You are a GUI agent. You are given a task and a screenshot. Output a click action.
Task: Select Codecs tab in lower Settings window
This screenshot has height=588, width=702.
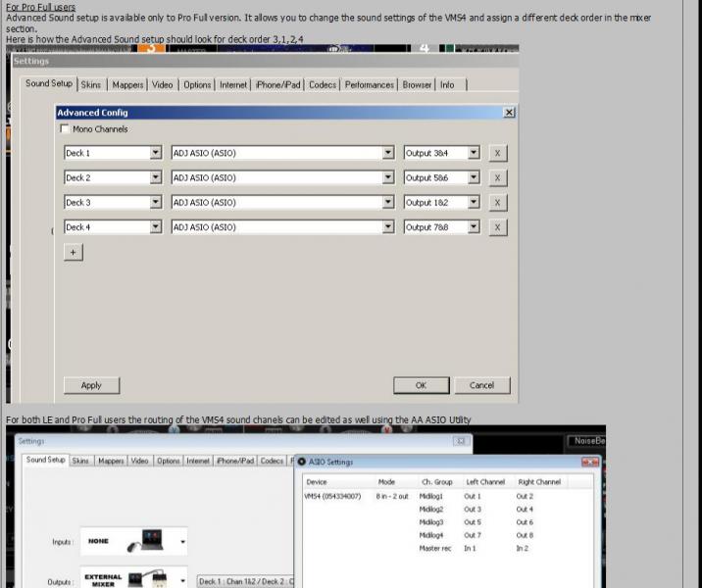pos(272,461)
